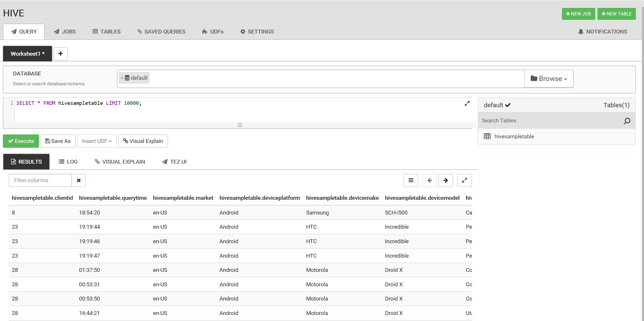644x321 pixels.
Task: Open the SAVED QUERIES tab
Action: tap(161, 32)
